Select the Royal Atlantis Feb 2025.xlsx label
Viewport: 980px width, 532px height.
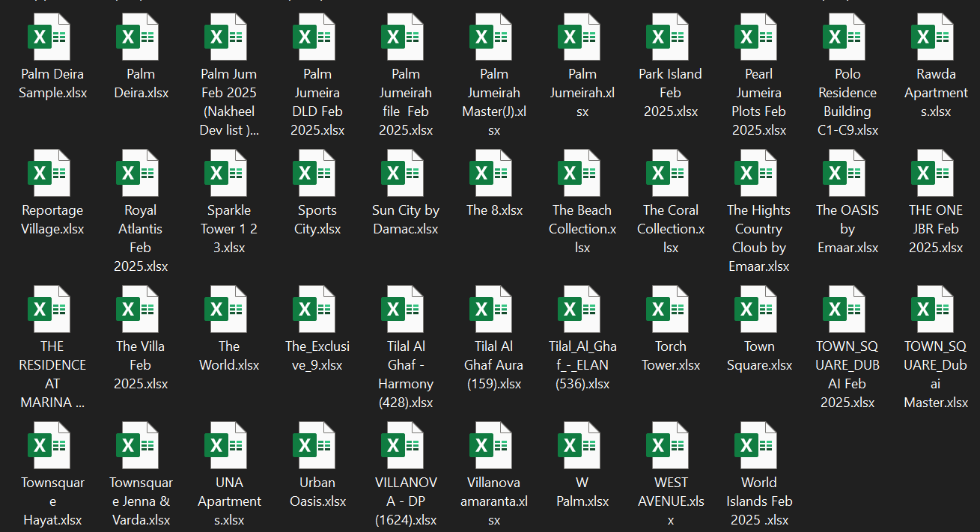pos(141,238)
